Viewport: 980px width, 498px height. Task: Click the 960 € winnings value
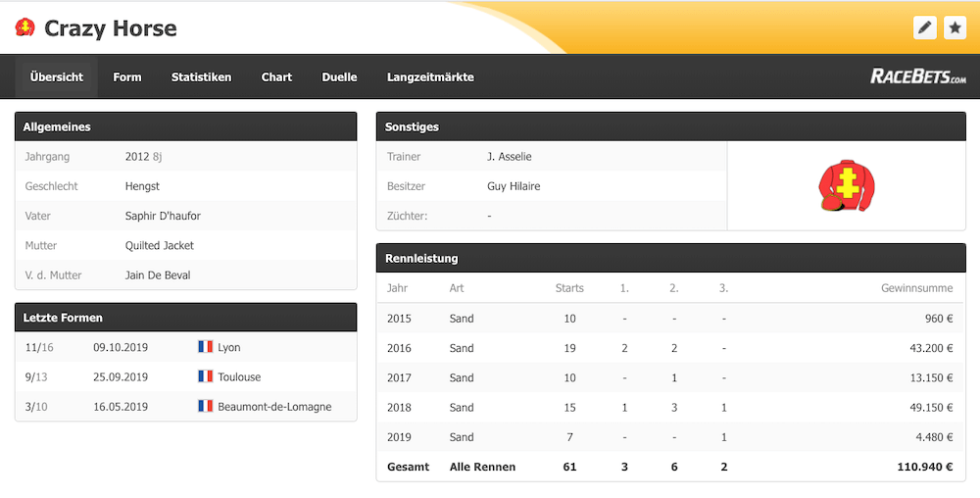[x=939, y=318]
